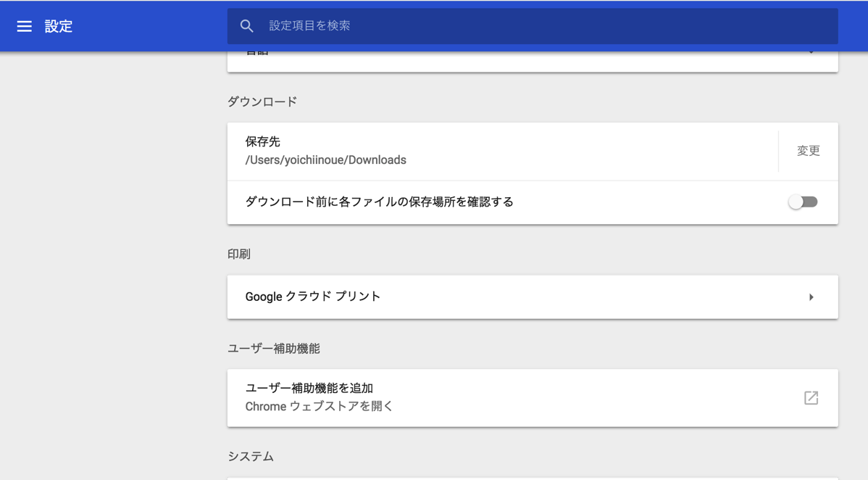Click the ダウンロード前に各ファイルの保存場所を確認する label

tap(379, 202)
